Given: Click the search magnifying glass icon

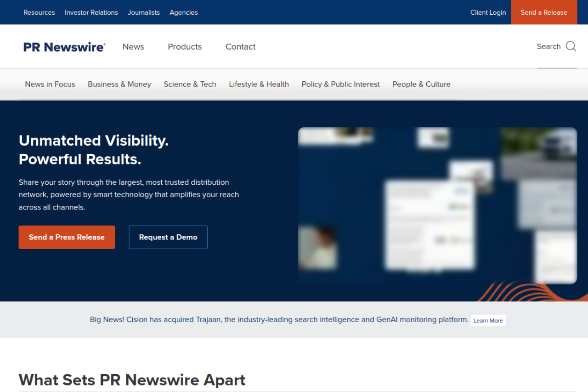Looking at the screenshot, I should tap(571, 46).
